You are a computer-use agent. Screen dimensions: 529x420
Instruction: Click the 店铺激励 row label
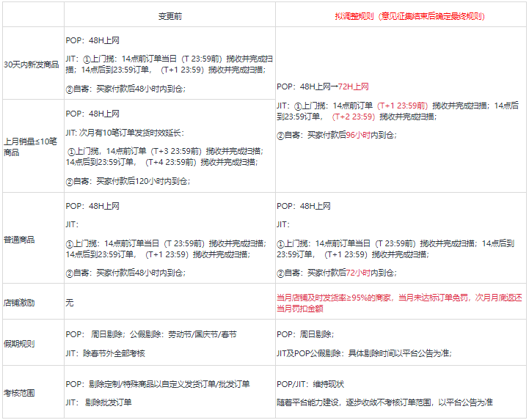tap(19, 302)
